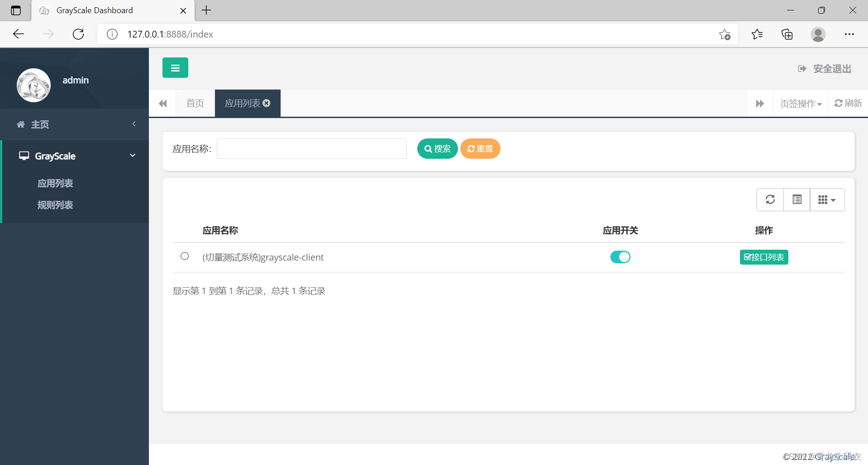Open the browser favorites list icon

click(757, 34)
